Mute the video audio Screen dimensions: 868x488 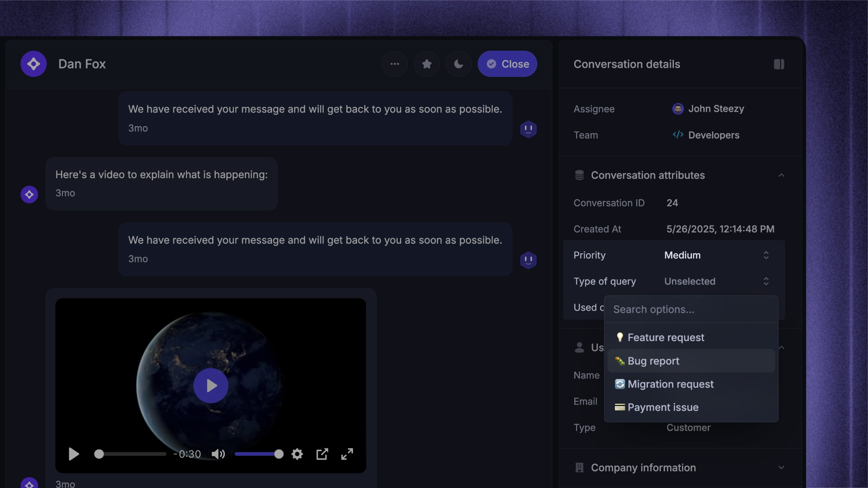point(218,454)
